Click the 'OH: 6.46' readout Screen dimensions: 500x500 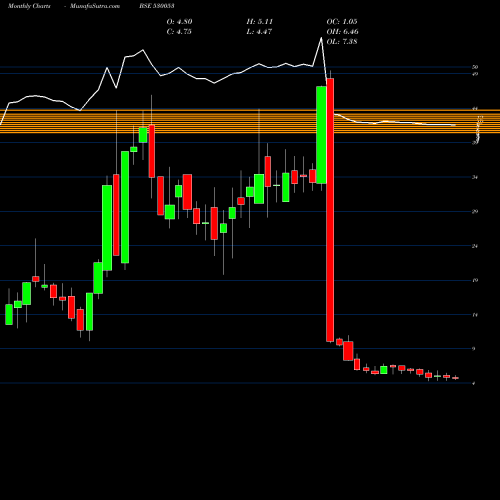[342, 32]
